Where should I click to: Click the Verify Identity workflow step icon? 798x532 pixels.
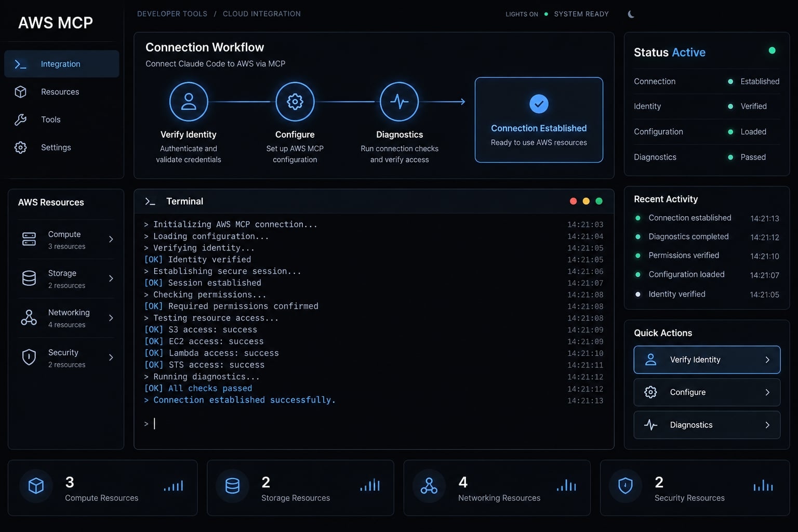pyautogui.click(x=189, y=101)
